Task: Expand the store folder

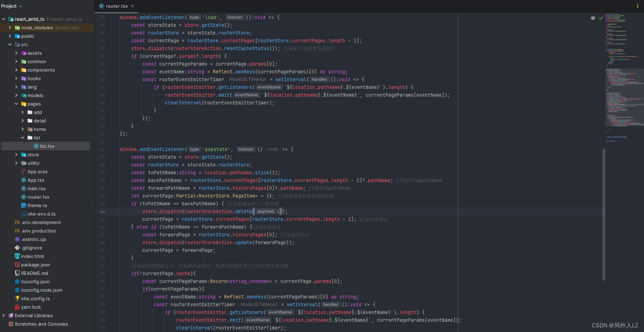Action: (x=16, y=155)
